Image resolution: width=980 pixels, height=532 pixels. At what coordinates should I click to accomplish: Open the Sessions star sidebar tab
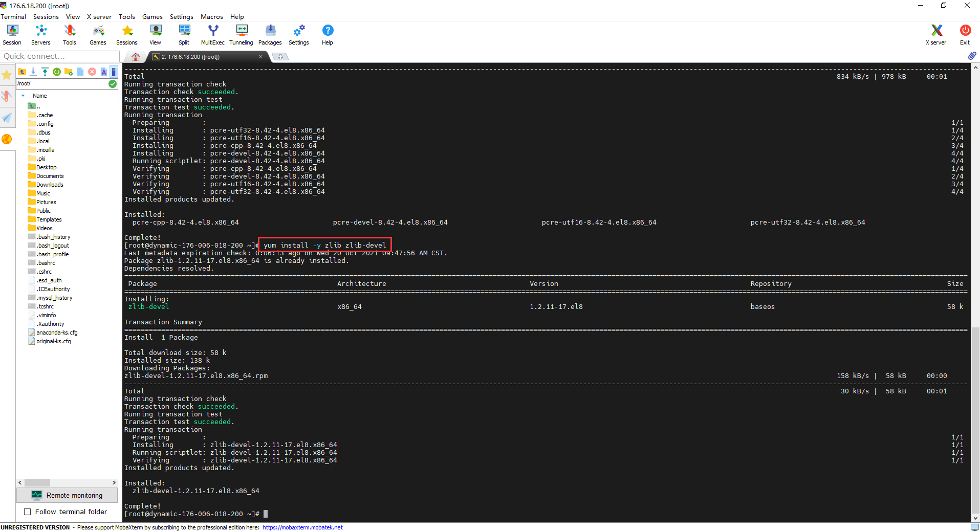7,76
